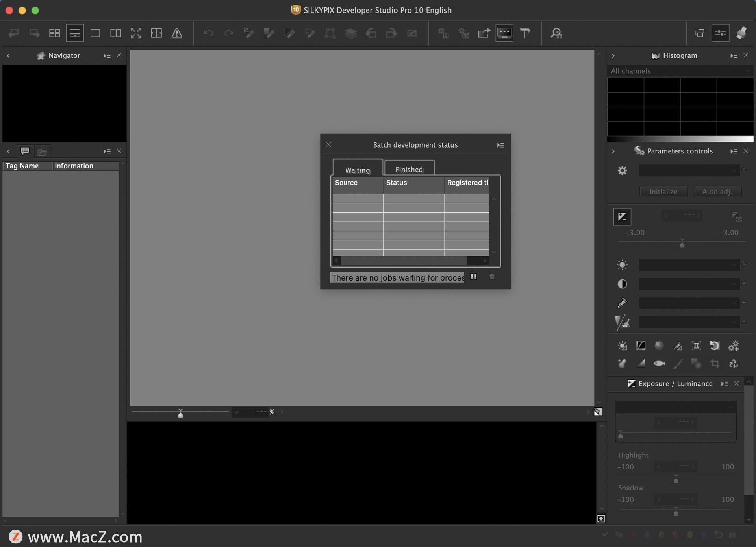
Task: Toggle grid display in toolbar
Action: coord(156,33)
